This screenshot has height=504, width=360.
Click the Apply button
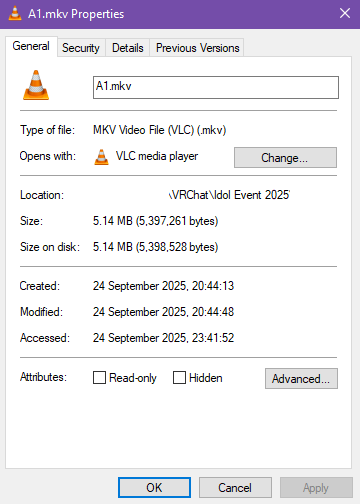tap(316, 488)
